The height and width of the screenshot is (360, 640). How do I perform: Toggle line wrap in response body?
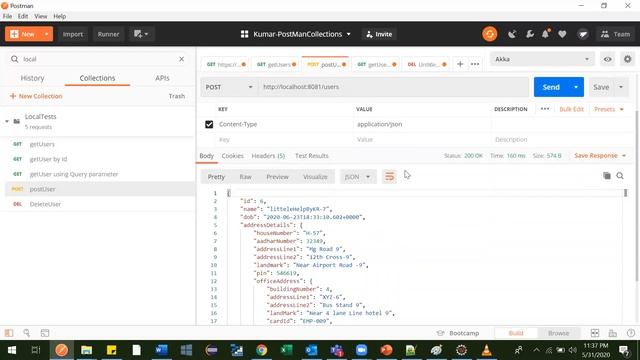tap(389, 176)
